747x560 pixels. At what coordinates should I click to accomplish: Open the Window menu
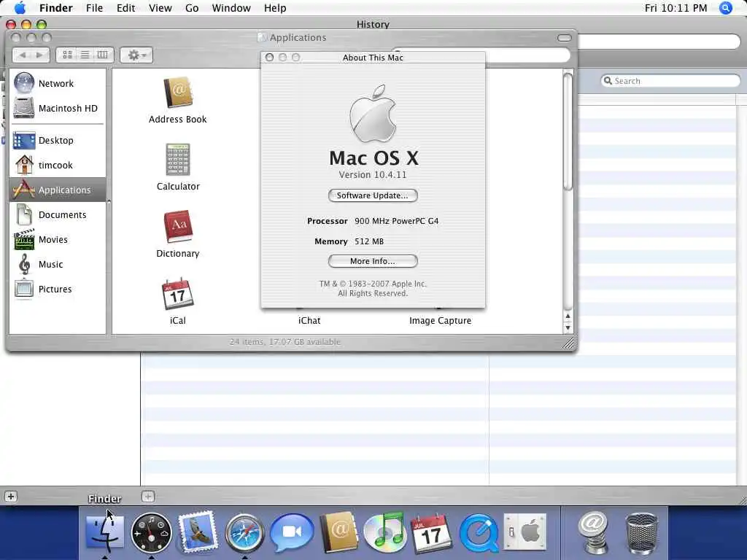pos(231,8)
